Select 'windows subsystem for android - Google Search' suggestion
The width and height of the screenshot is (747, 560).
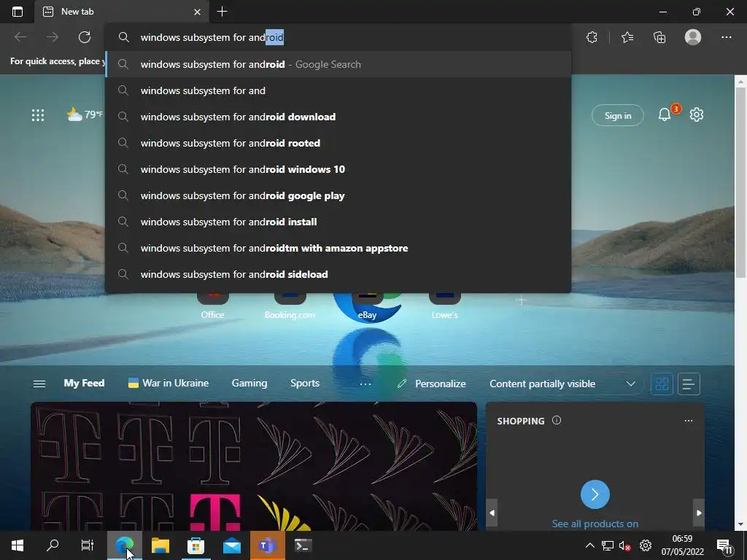(x=338, y=64)
